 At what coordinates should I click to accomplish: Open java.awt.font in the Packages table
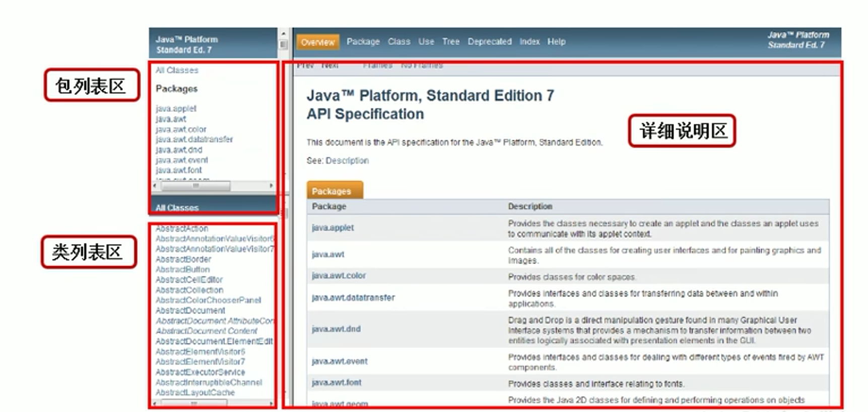337,382
